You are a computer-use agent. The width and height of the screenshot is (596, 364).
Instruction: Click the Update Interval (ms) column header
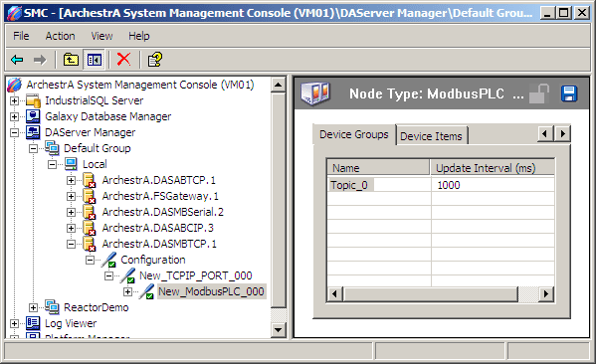click(493, 167)
